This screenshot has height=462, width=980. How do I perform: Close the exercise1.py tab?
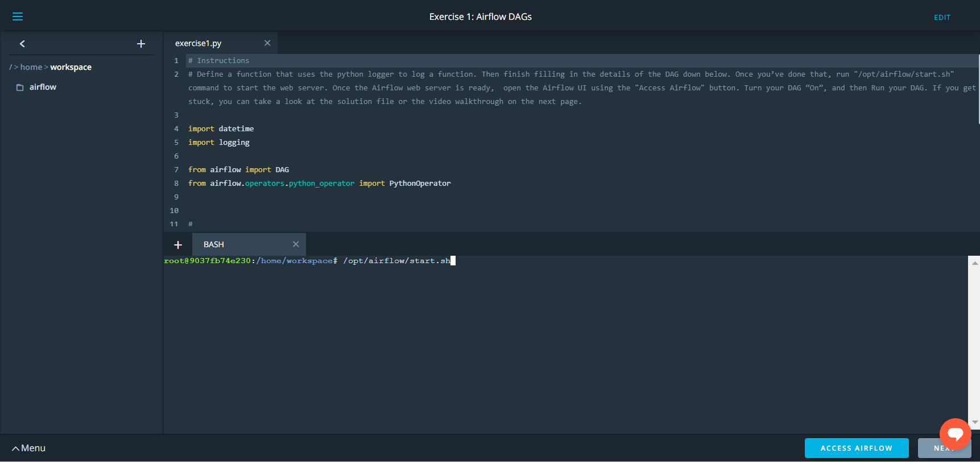pyautogui.click(x=267, y=43)
